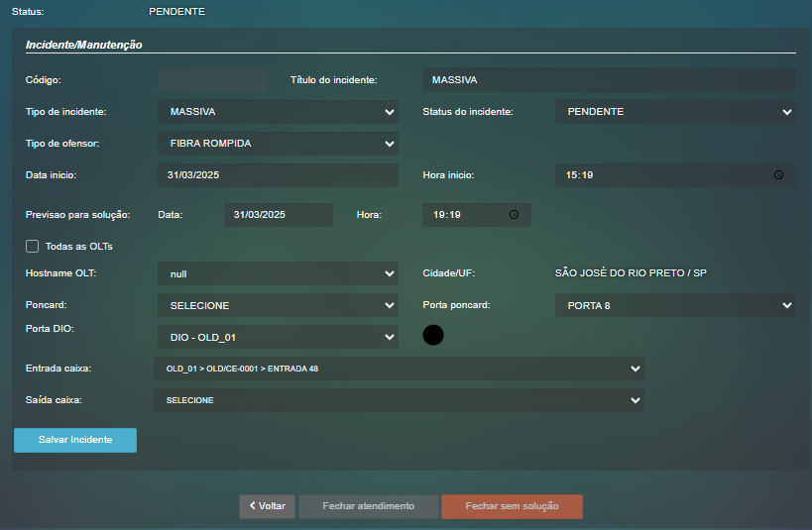Click the Fechar atendimento button
The image size is (812, 530).
pos(368,506)
